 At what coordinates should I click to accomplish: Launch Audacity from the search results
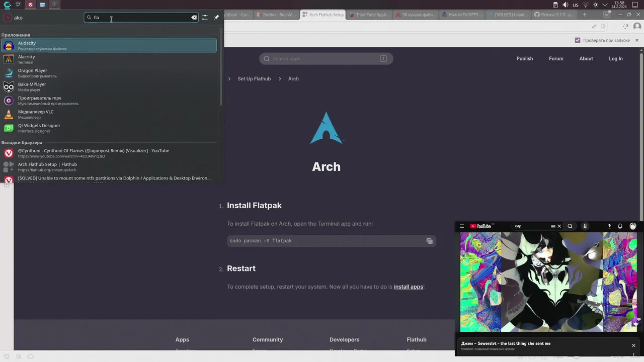pyautogui.click(x=109, y=46)
